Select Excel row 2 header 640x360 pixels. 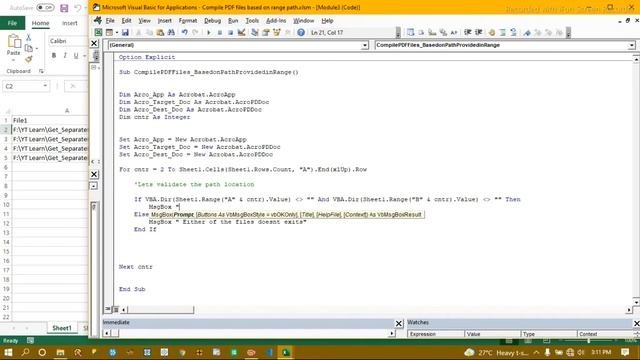(6, 130)
